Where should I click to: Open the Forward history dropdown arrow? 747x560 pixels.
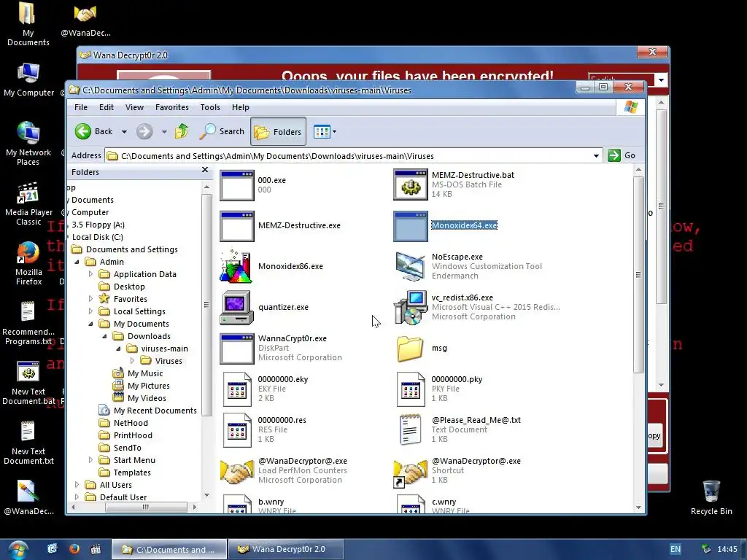click(x=164, y=131)
